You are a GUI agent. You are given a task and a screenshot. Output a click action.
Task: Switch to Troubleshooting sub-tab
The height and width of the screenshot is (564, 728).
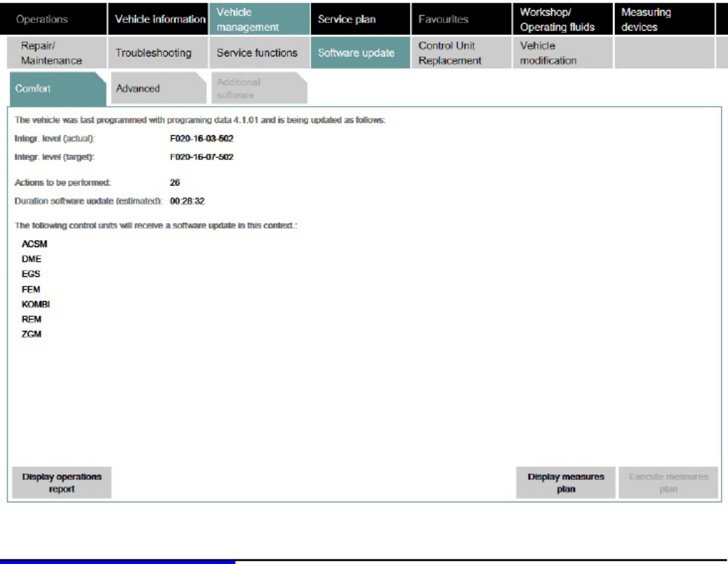158,53
